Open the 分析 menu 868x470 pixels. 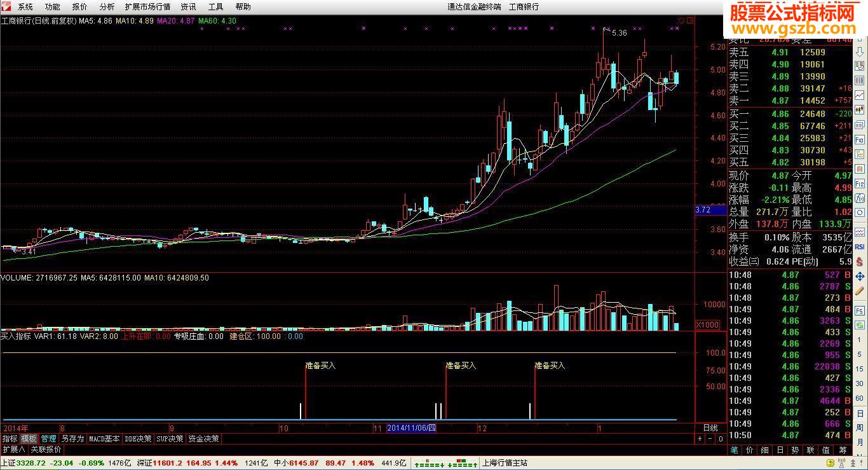pos(107,7)
